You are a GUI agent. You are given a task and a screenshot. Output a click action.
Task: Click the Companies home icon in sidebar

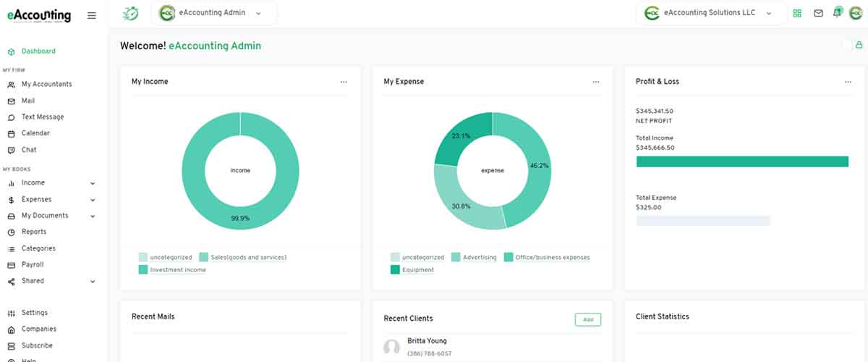coord(11,329)
